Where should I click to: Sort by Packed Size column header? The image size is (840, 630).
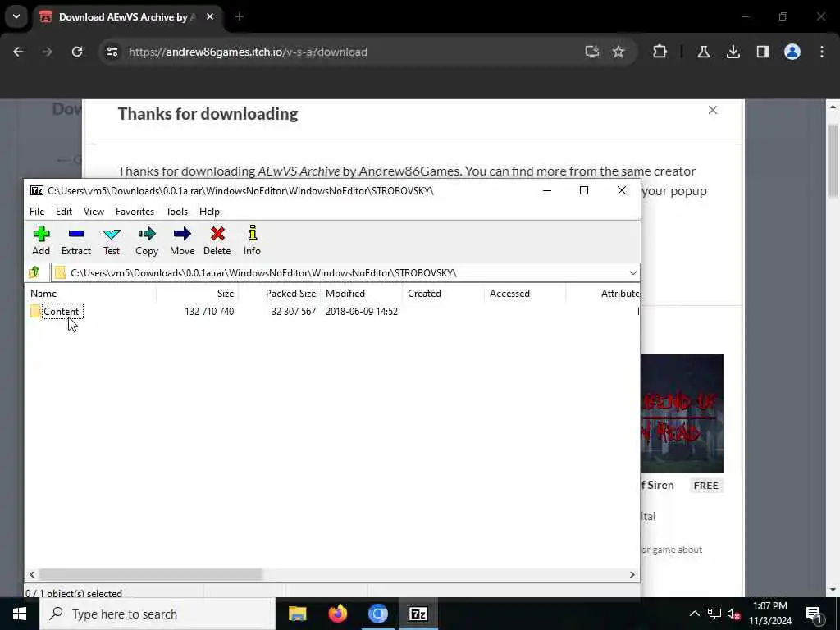279,294
